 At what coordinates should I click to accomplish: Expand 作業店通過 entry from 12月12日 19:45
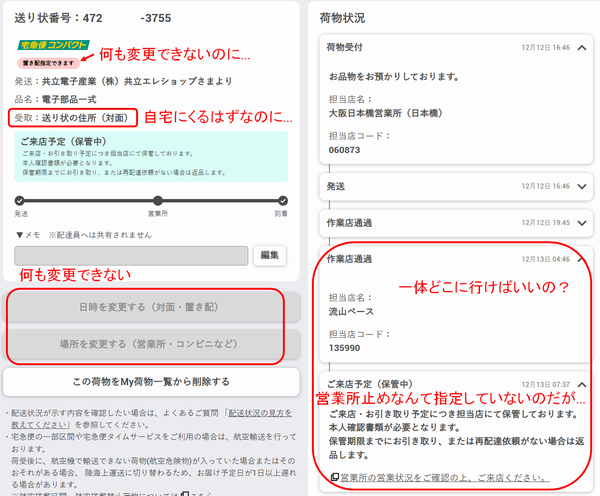581,223
